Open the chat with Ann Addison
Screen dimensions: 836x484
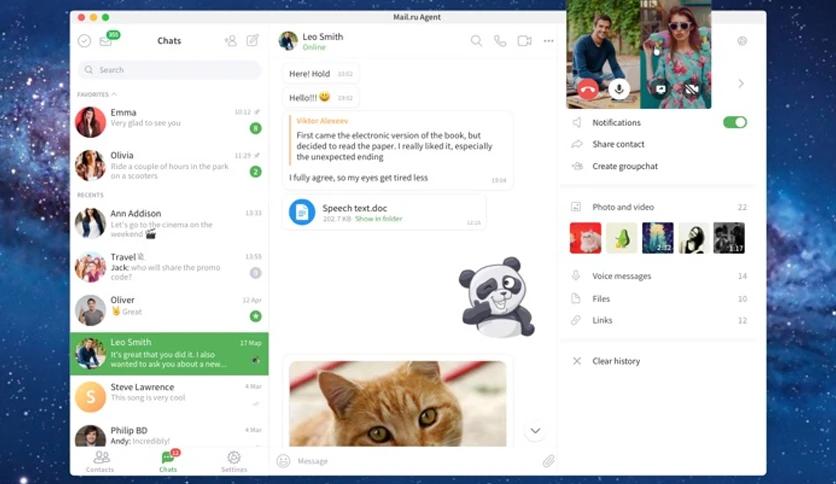[x=169, y=223]
